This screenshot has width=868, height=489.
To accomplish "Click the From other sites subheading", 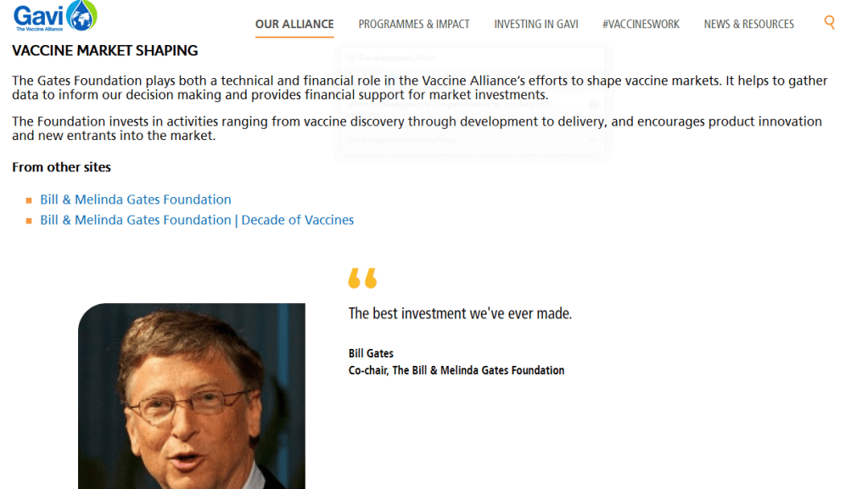I will pos(61,167).
